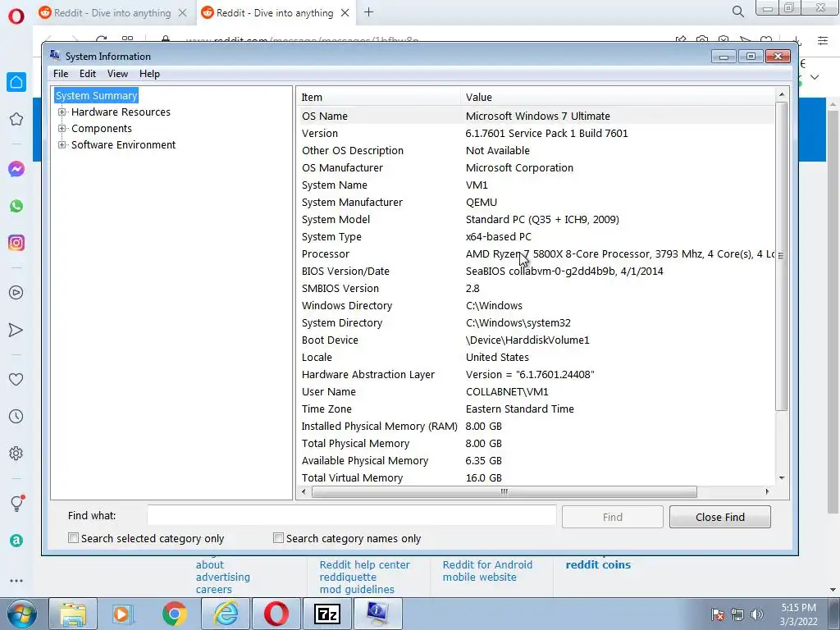Open 7-Zip from taskbar

[326, 614]
